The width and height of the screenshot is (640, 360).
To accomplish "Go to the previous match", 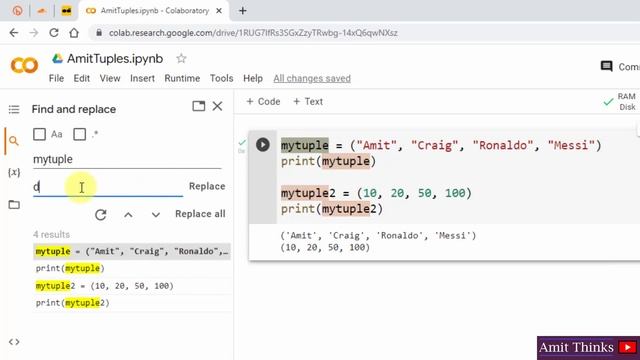I will click(x=128, y=215).
